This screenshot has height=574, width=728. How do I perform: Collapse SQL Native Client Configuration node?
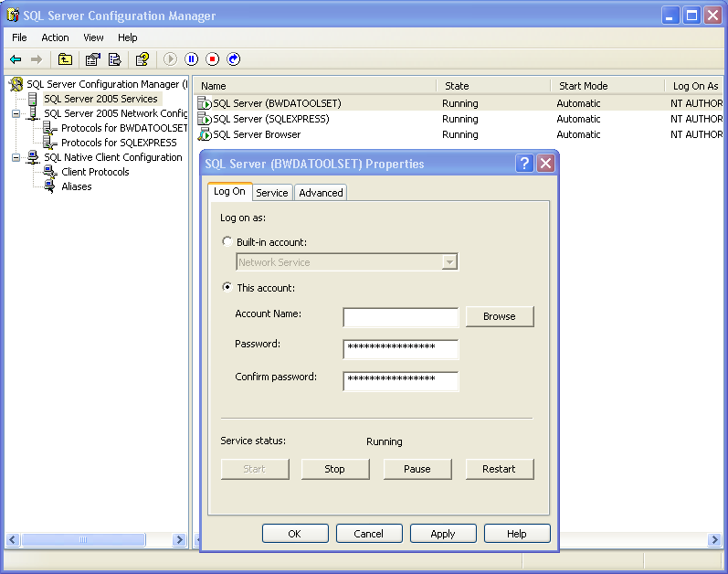pos(16,157)
